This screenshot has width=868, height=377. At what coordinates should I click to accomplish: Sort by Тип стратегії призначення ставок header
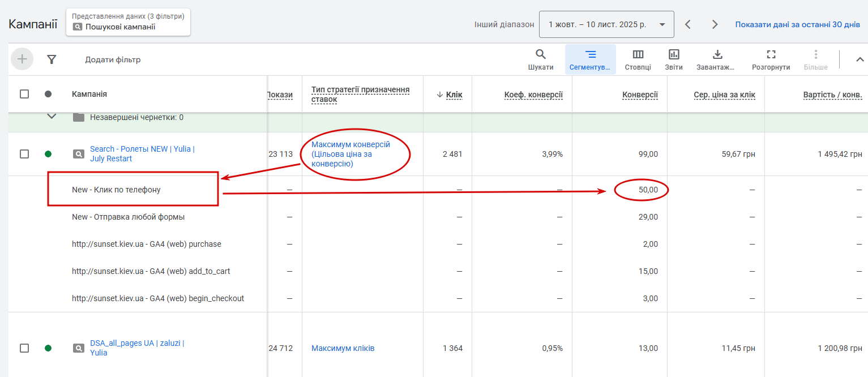361,95
